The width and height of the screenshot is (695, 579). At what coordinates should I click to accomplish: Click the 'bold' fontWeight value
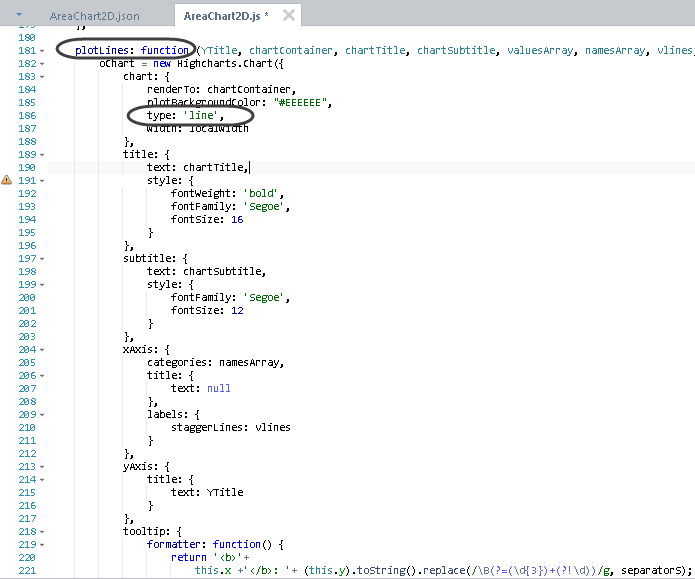(x=261, y=193)
